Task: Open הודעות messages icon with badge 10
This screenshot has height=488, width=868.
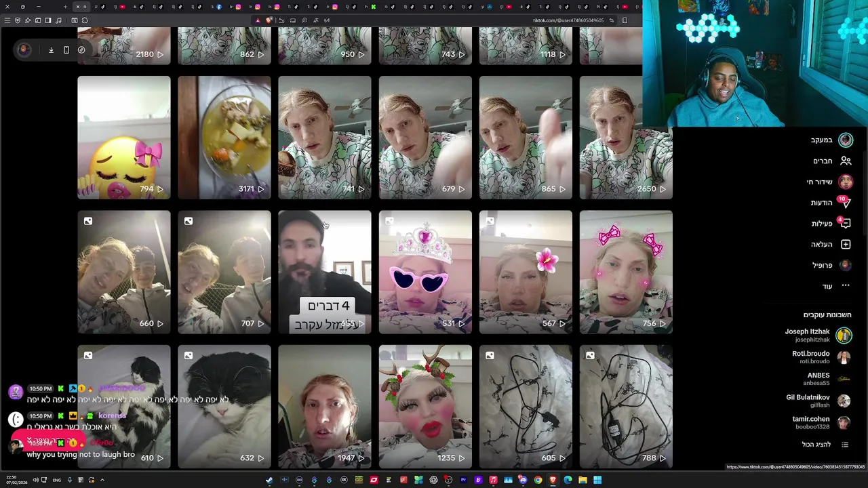Action: click(844, 202)
